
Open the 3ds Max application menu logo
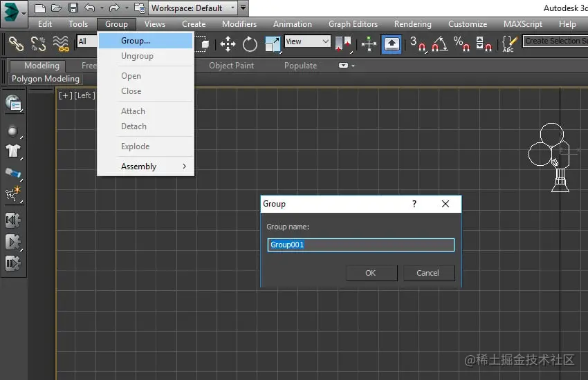point(14,14)
